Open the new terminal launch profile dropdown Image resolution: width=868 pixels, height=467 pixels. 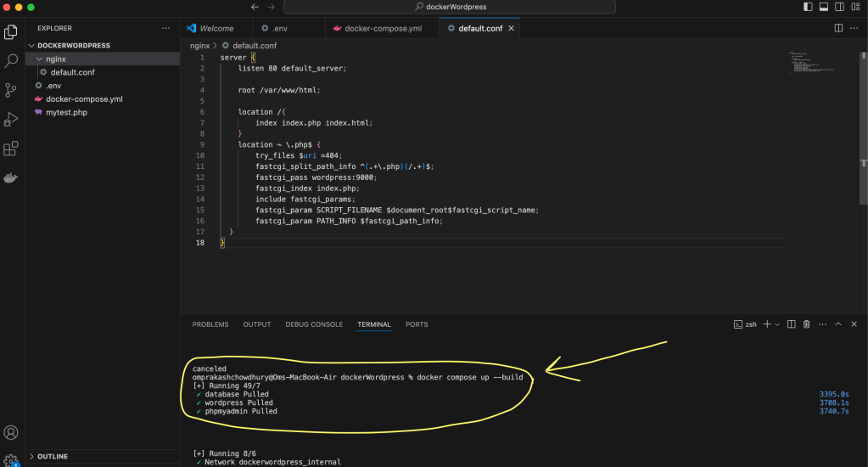pos(777,324)
